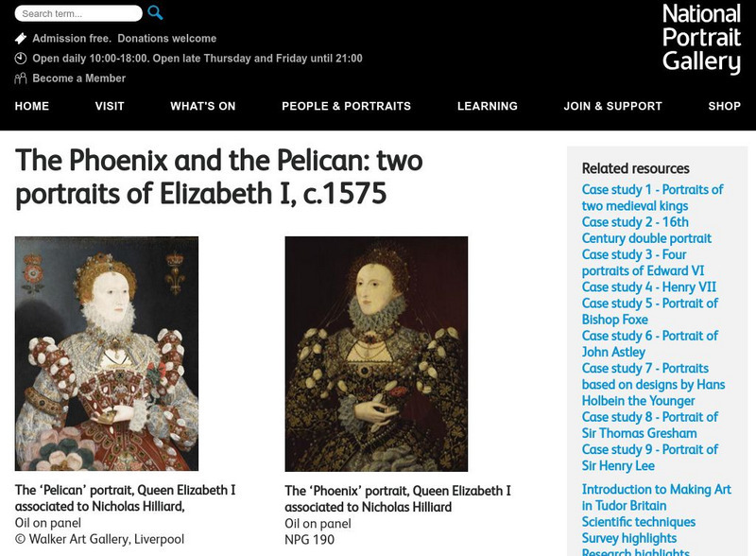The height and width of the screenshot is (556, 756).
Task: Focus the Search term input field
Action: point(78,13)
